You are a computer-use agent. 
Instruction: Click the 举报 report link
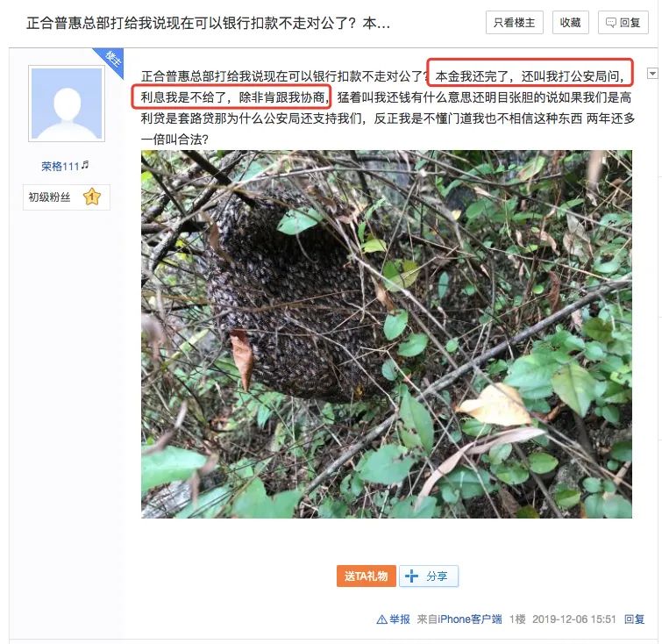[400, 619]
